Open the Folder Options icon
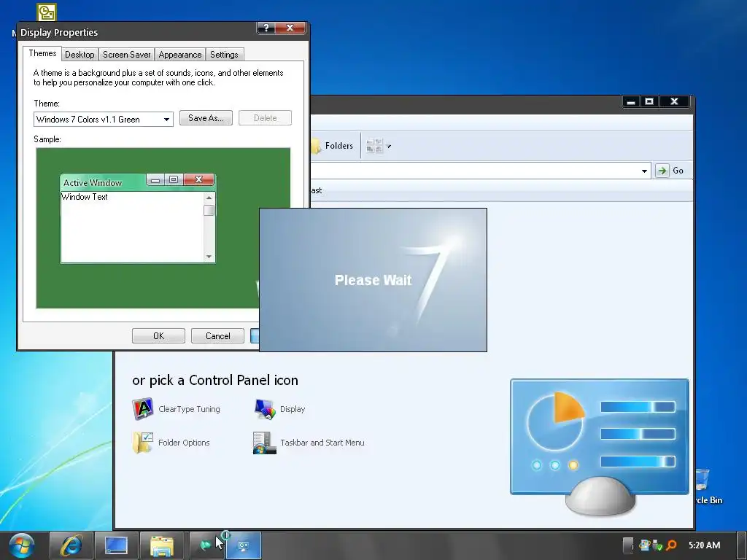Viewport: 747px width, 560px height. tap(171, 443)
